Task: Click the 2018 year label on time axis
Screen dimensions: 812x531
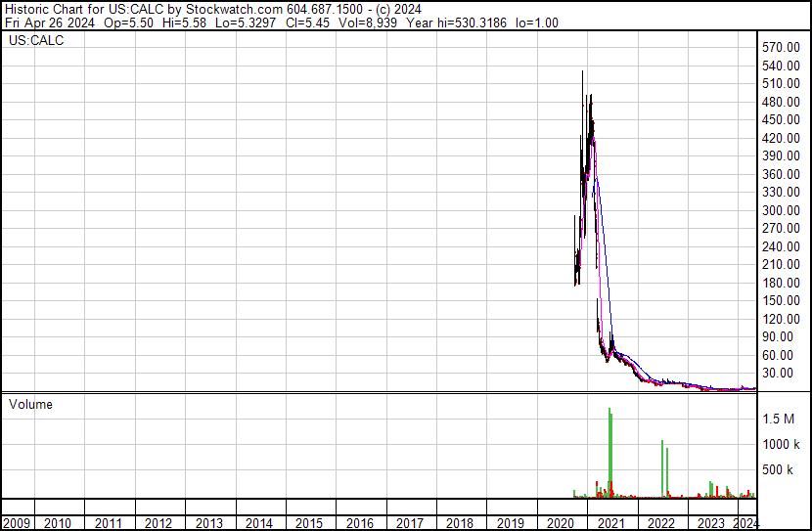Action: pyautogui.click(x=460, y=523)
